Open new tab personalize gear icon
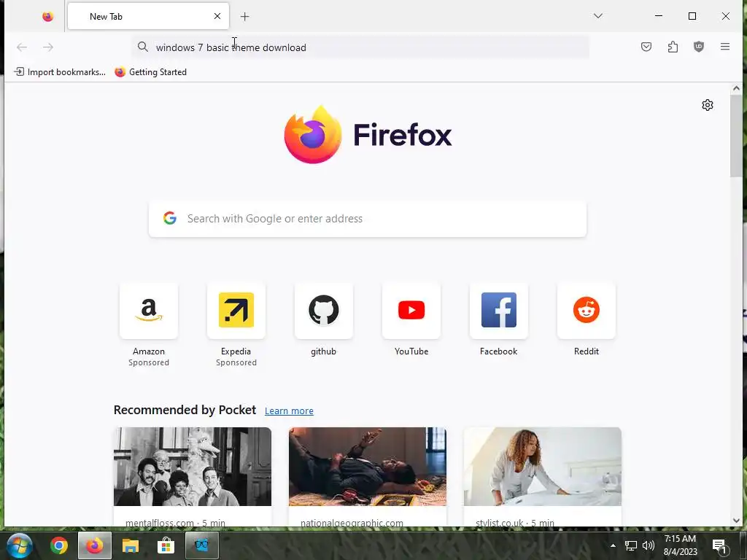This screenshot has height=560, width=747. 708,105
